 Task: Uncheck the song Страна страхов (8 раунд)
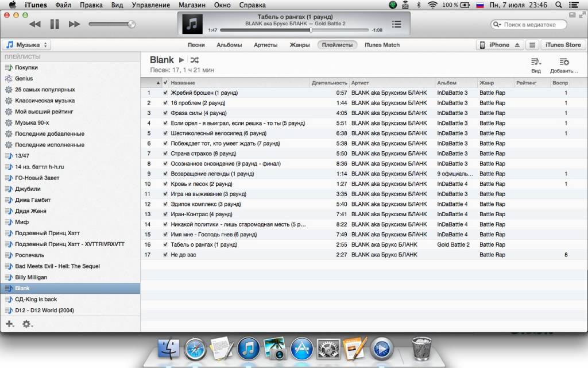coord(165,154)
